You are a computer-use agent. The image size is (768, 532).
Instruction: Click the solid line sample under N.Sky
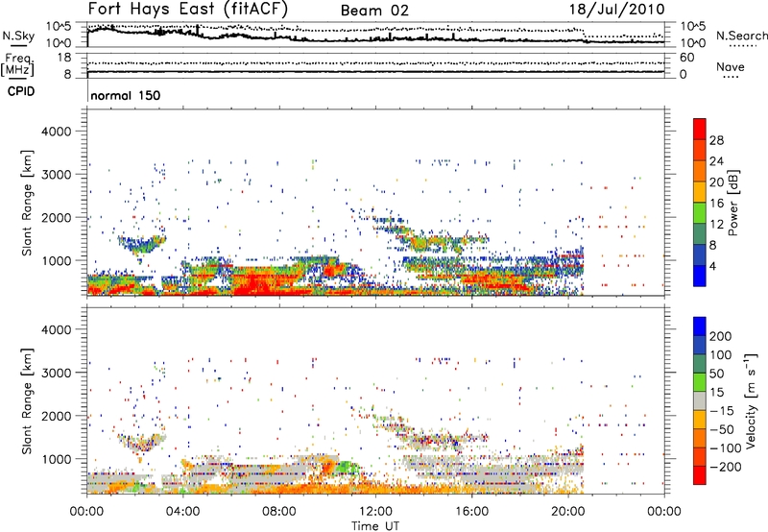[x=18, y=45]
